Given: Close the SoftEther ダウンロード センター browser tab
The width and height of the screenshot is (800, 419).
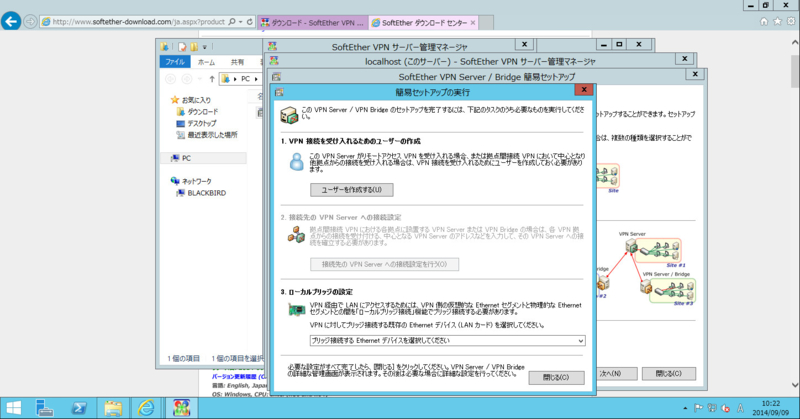Looking at the screenshot, I should click(x=473, y=22).
